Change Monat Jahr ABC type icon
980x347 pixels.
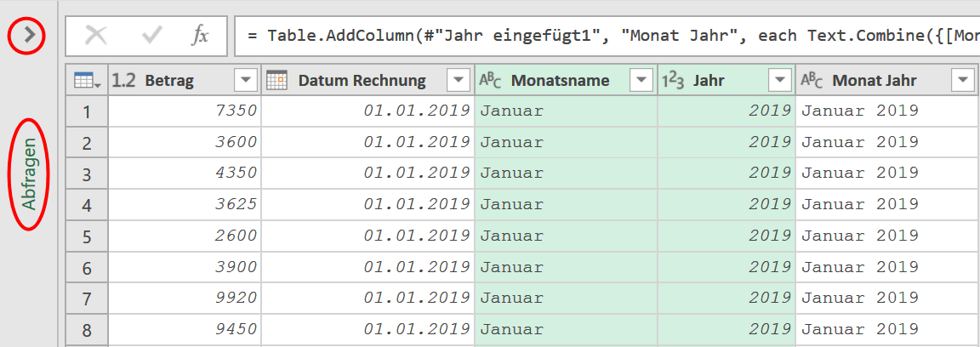click(x=812, y=80)
